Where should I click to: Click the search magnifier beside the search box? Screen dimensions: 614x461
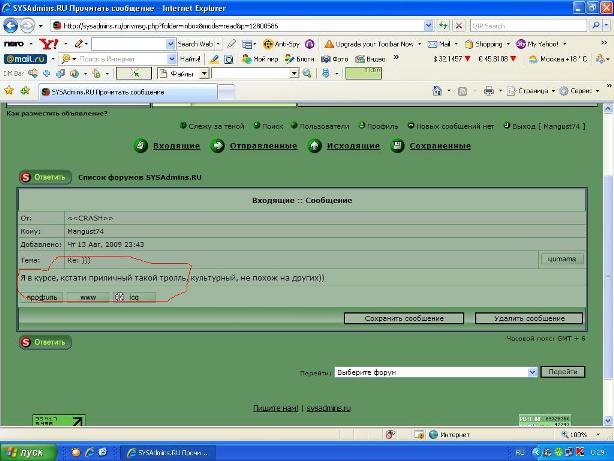coord(596,26)
